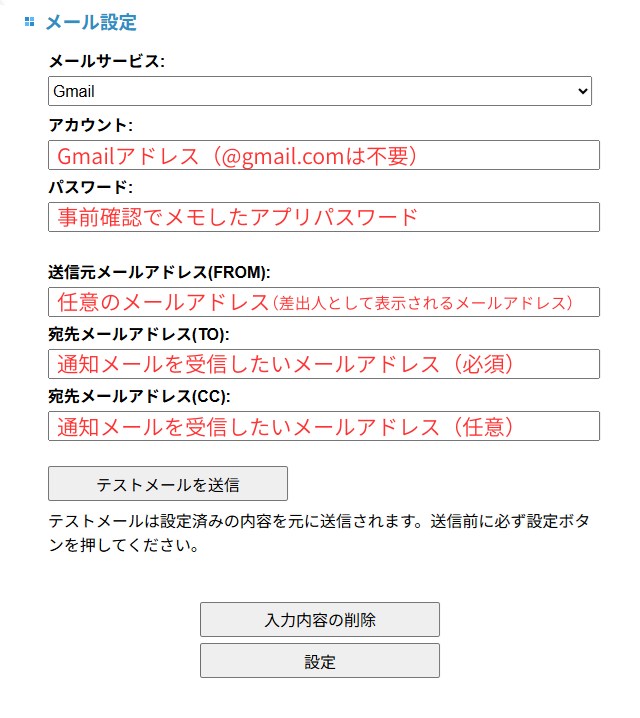Screen dimensions: 640x718
Task: Click the メール設定 section heading
Action: [90, 22]
